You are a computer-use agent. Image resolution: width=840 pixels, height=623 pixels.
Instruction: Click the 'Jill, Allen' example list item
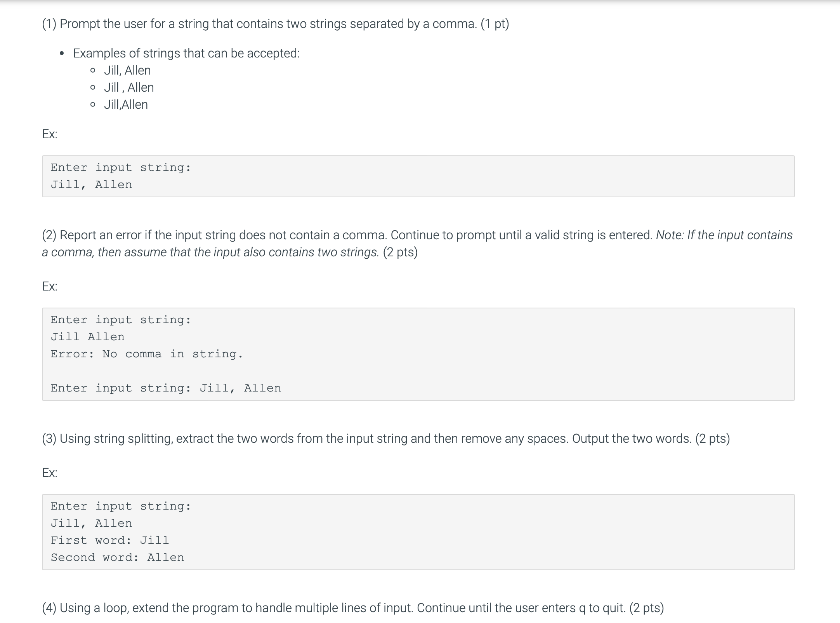coord(127,70)
